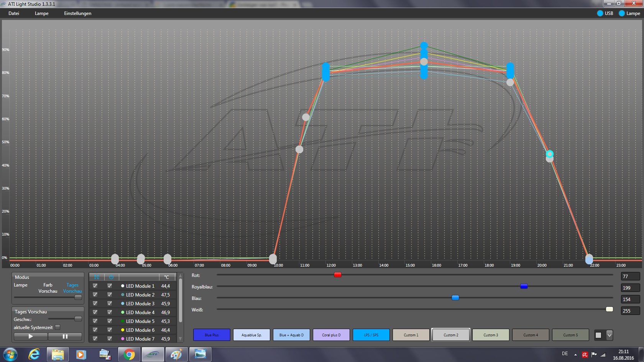Click the red Rot slider handle
644x362 pixels.
(x=337, y=275)
